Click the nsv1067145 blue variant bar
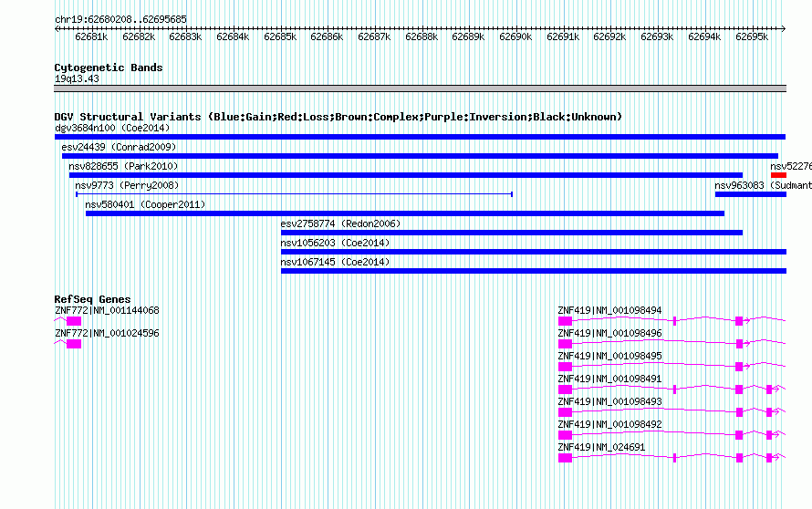This screenshot has height=509, width=812. (x=534, y=271)
